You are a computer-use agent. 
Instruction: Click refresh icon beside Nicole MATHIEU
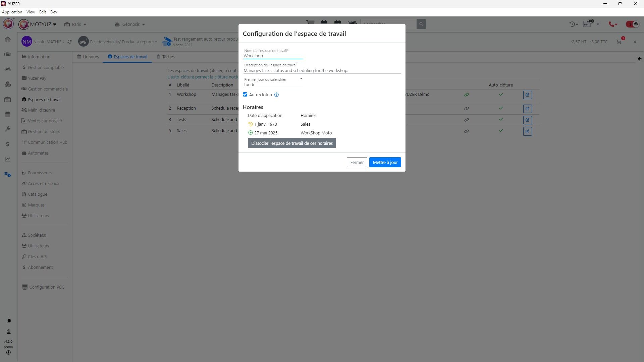(x=69, y=42)
